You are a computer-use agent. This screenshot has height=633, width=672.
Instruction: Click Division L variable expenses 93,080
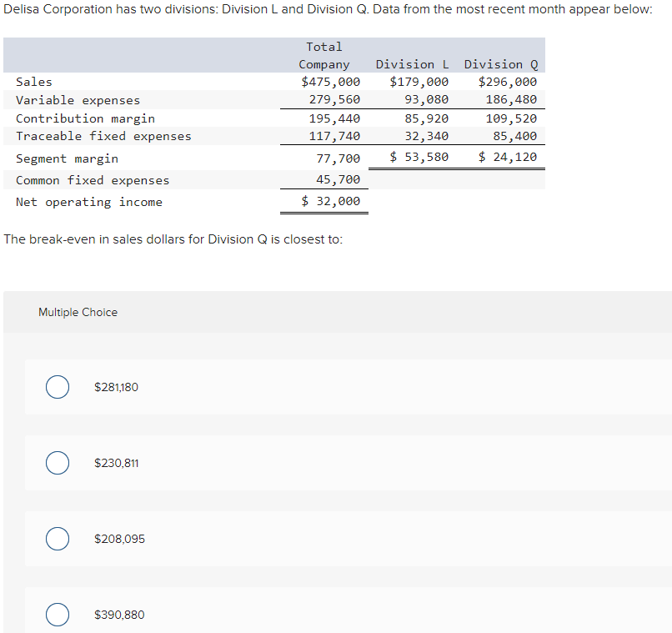(x=426, y=99)
